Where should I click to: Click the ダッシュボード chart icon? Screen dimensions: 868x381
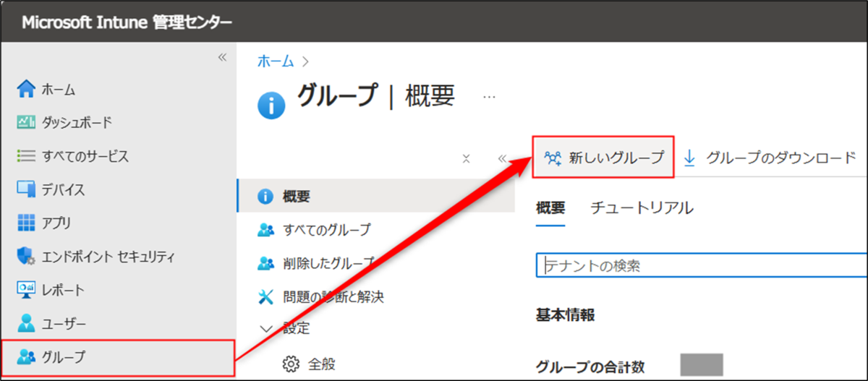pyautogui.click(x=26, y=122)
